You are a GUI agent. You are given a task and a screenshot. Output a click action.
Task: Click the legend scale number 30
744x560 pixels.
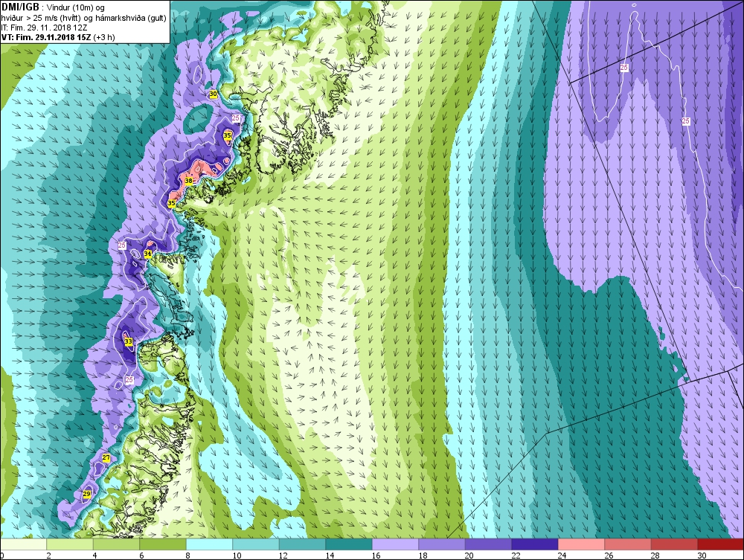[702, 556]
